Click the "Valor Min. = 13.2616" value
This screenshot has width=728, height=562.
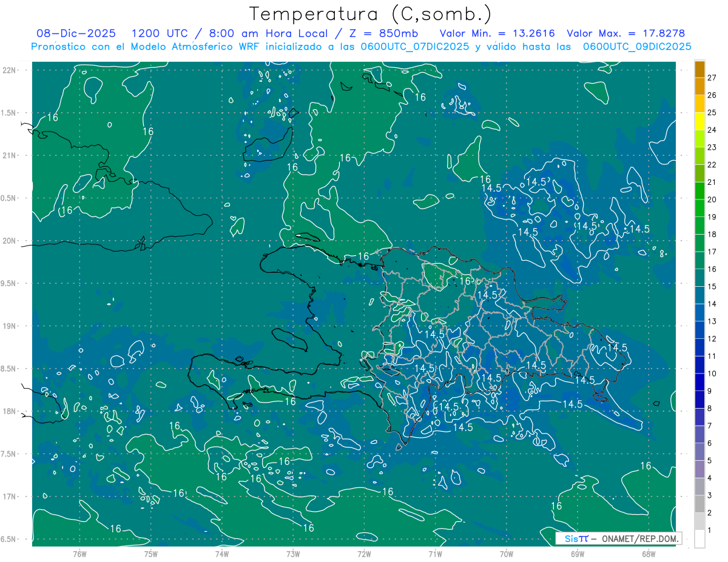[x=497, y=33]
